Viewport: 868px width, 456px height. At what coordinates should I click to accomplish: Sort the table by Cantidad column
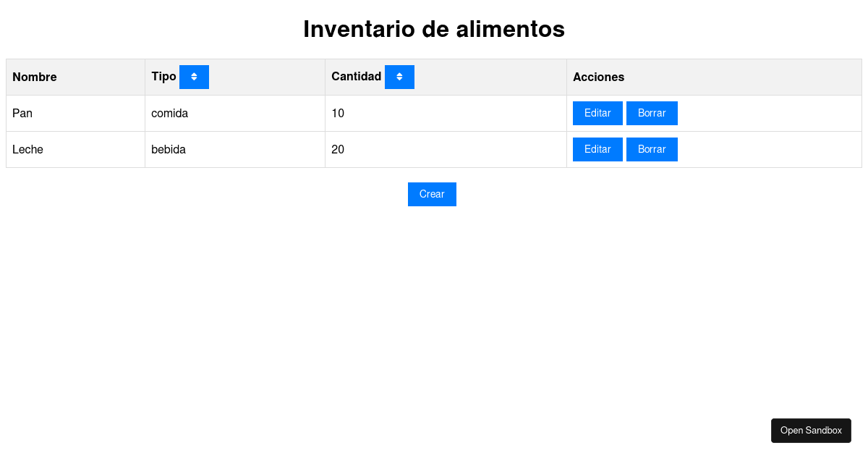point(399,77)
